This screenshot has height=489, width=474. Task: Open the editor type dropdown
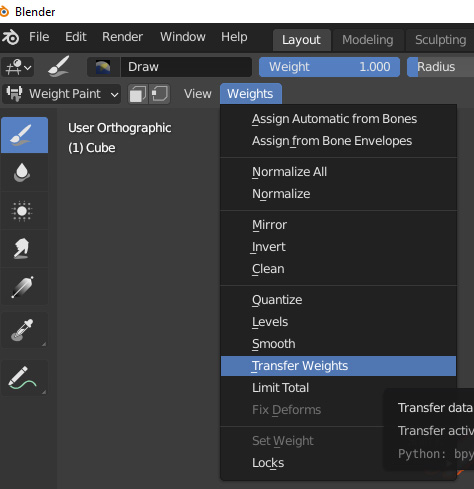tap(18, 67)
